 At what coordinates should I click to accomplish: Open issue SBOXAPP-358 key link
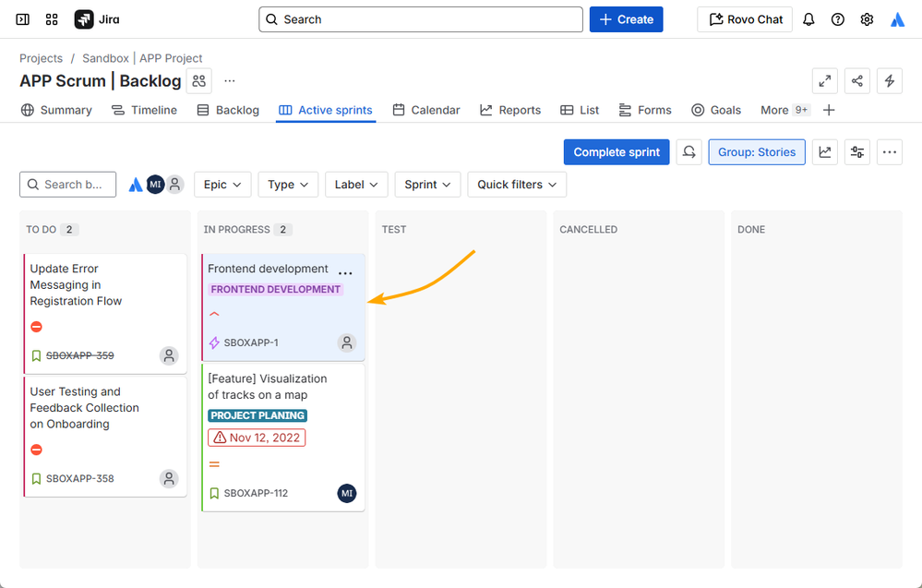(80, 479)
